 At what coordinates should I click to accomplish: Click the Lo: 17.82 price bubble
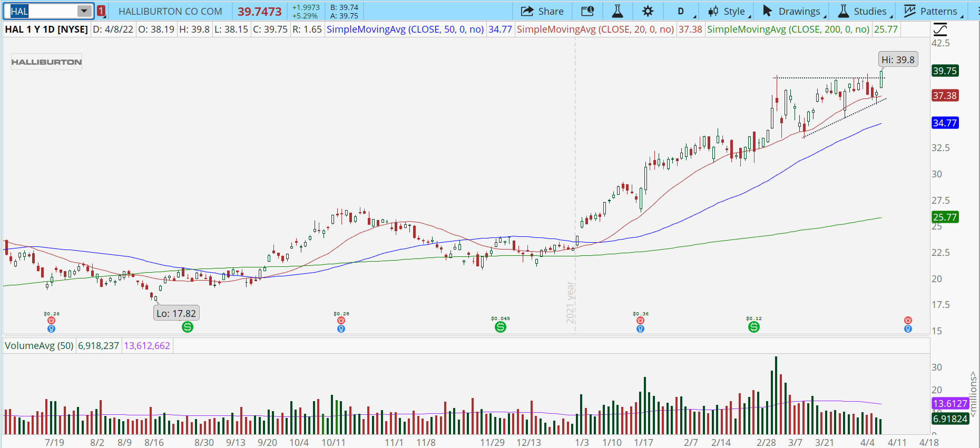(x=176, y=313)
